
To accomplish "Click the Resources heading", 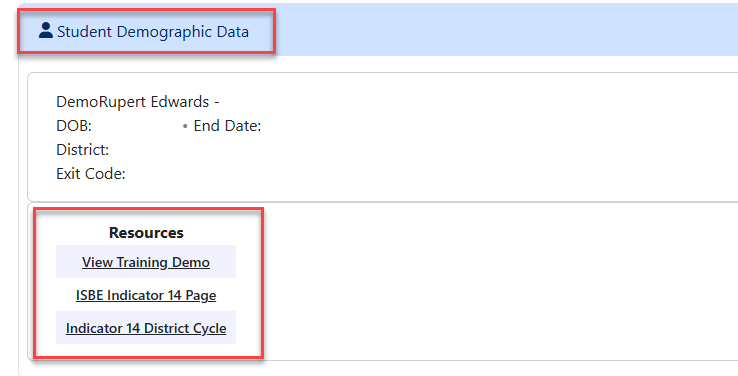I will click(x=146, y=232).
